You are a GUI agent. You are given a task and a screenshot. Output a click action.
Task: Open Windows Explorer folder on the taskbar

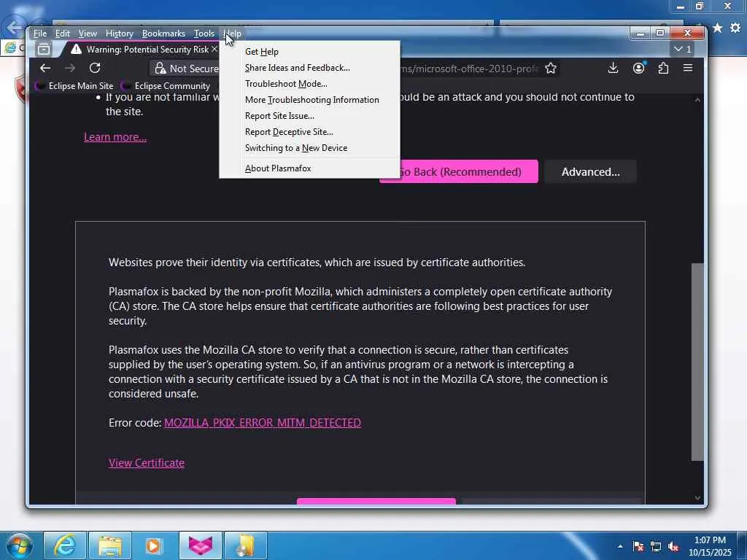(110, 545)
